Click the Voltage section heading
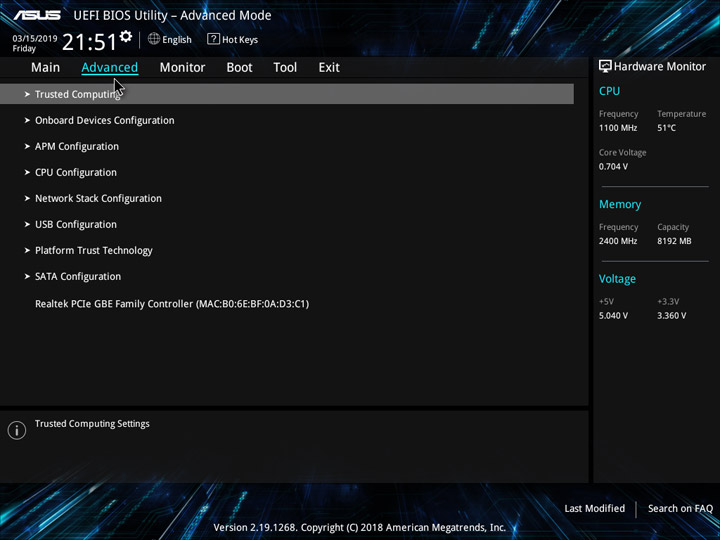 617,279
